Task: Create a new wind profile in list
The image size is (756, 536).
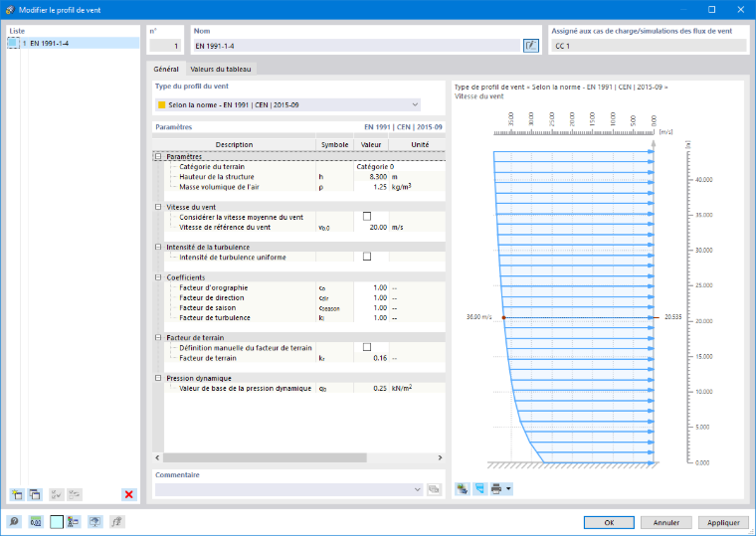Action: coord(17,494)
